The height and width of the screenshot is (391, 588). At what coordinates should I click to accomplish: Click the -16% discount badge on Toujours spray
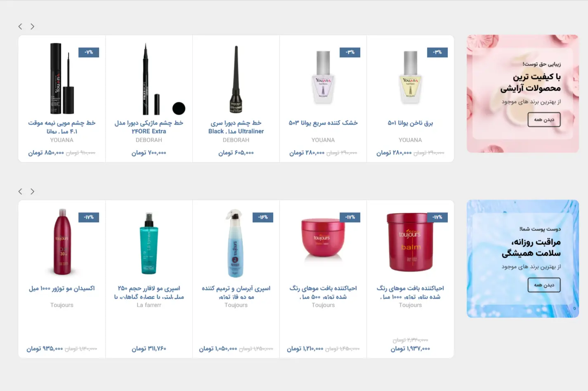pos(263,217)
